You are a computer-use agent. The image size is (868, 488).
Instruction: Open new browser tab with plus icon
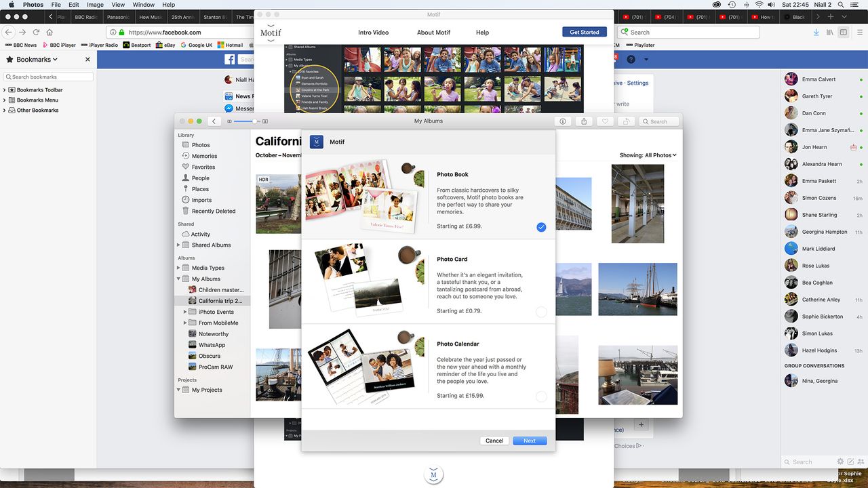(831, 16)
